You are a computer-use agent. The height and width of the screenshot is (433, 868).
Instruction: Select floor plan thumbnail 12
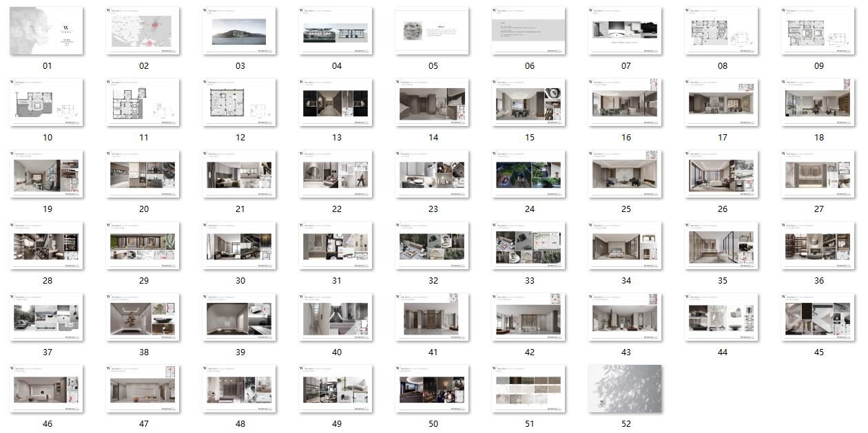point(240,103)
